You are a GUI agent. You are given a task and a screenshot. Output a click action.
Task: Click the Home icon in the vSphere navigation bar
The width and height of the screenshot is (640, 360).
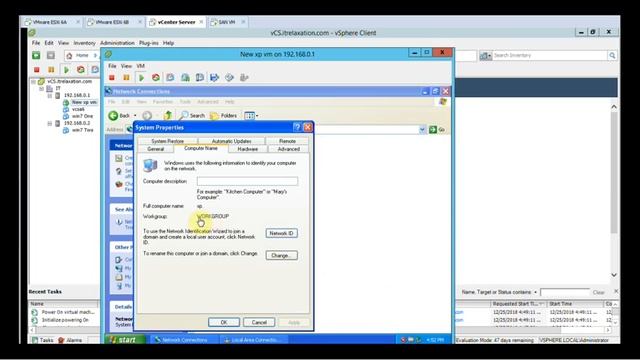[69, 56]
